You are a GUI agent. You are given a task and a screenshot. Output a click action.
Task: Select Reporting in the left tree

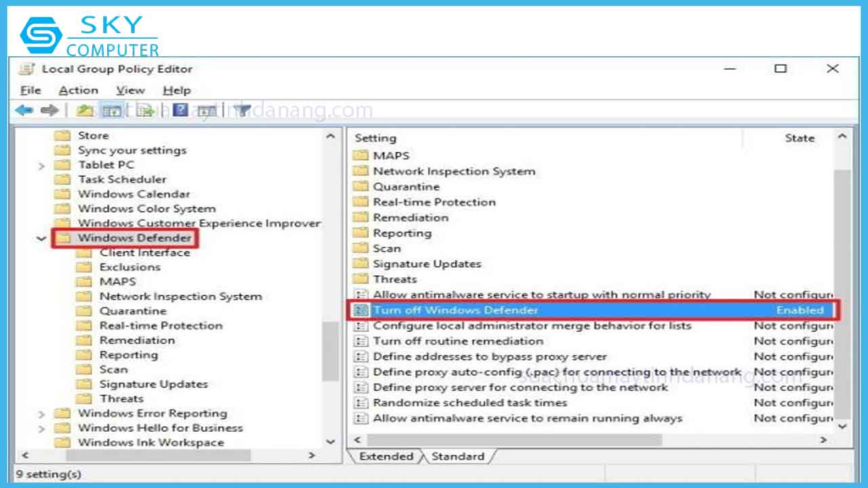tap(128, 354)
